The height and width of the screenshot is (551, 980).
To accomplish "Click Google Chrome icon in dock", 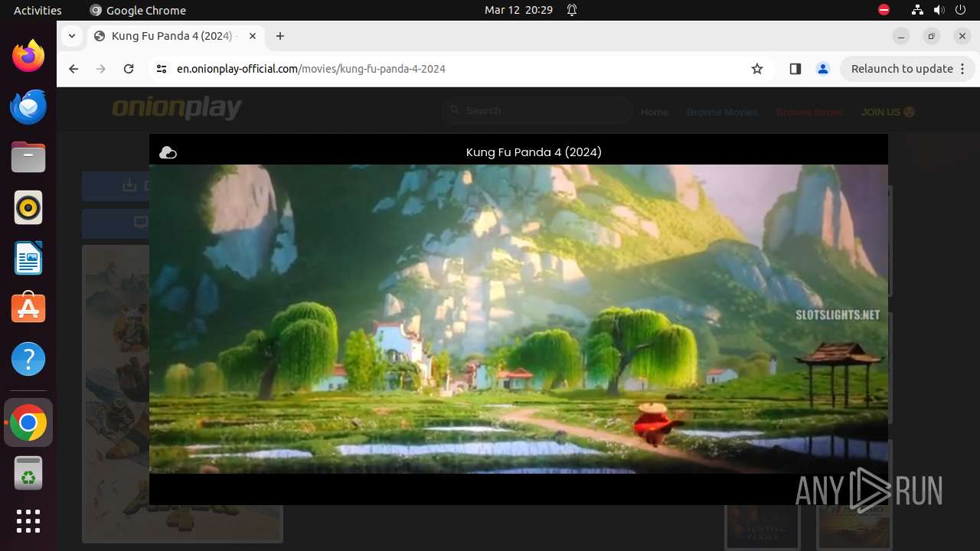I will pos(28,422).
